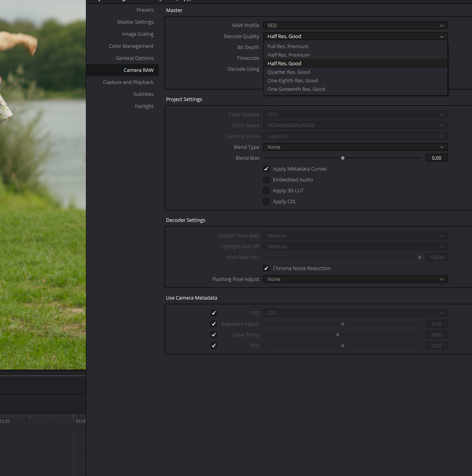The width and height of the screenshot is (472, 476).
Task: Uncheck Apply Metadata Curves
Action: pos(266,169)
